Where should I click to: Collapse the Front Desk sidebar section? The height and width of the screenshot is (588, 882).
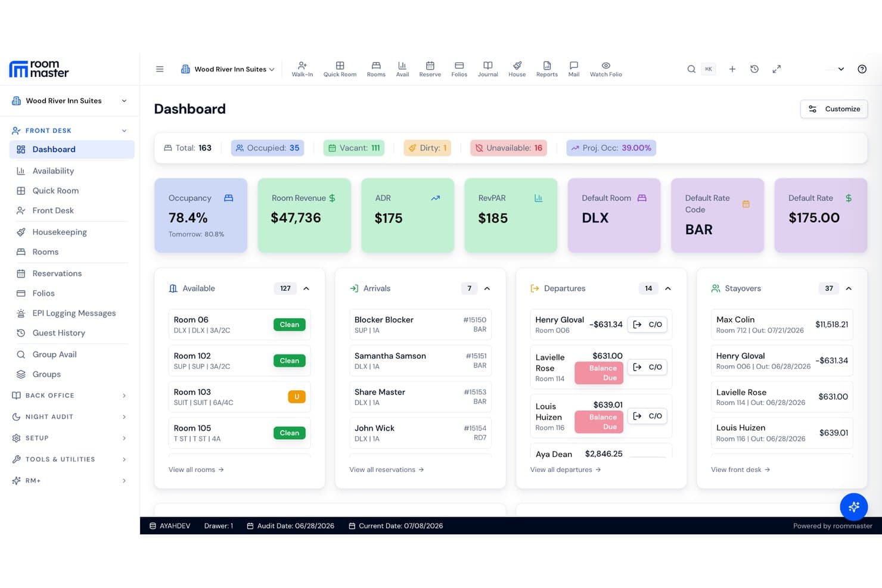[70, 130]
